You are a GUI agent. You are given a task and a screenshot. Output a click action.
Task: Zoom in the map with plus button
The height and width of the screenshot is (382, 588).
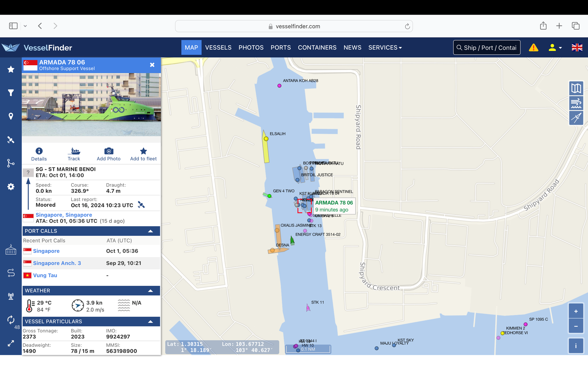[x=576, y=311]
